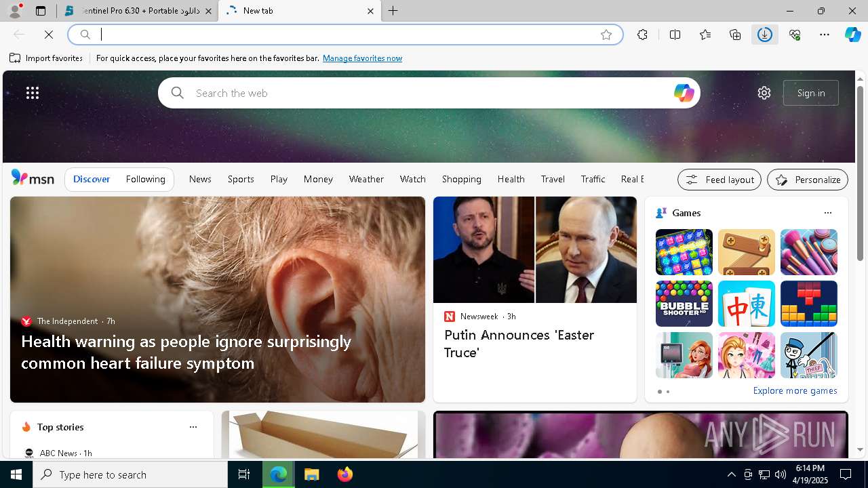Open File Explorer from taskbar

311,474
